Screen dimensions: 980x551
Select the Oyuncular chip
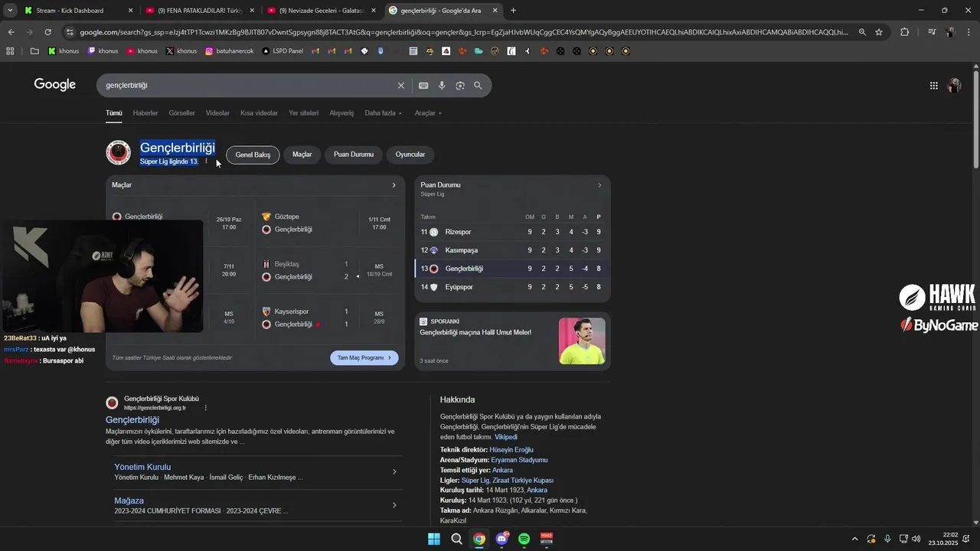pos(410,155)
